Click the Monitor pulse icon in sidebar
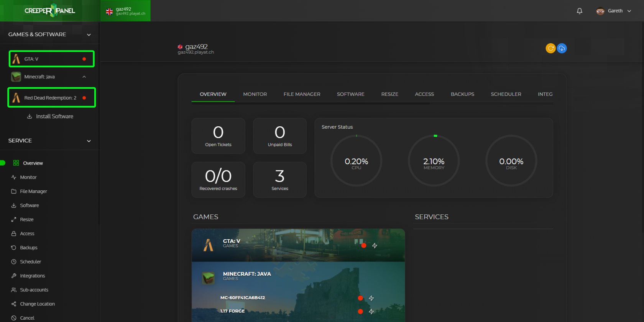The height and width of the screenshot is (322, 644). [x=14, y=177]
